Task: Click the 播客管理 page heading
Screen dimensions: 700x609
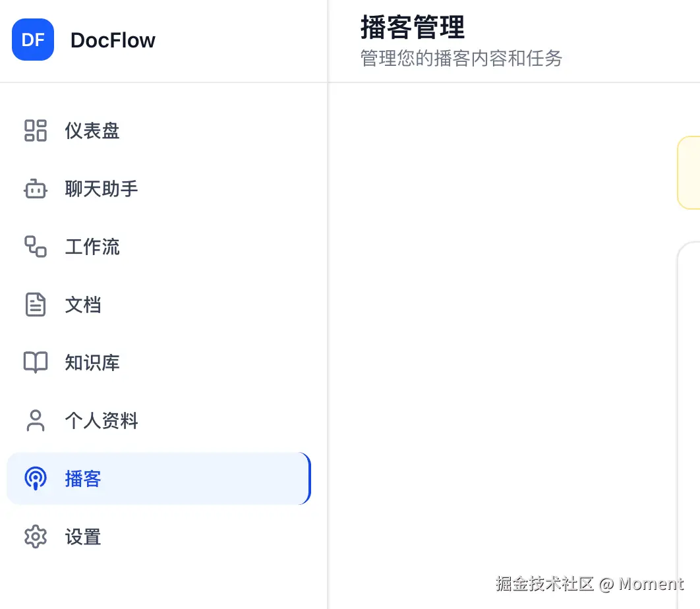Action: pyautogui.click(x=413, y=28)
